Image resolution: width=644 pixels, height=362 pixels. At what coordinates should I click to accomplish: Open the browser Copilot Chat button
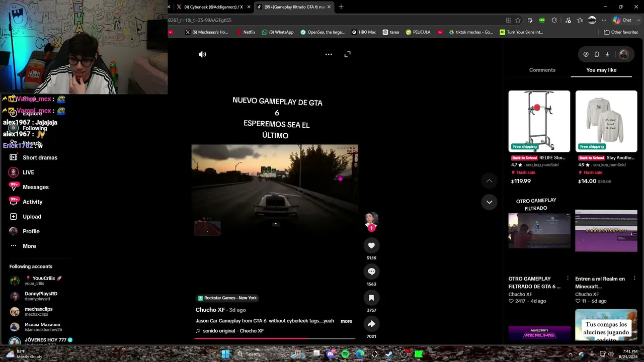point(622,20)
